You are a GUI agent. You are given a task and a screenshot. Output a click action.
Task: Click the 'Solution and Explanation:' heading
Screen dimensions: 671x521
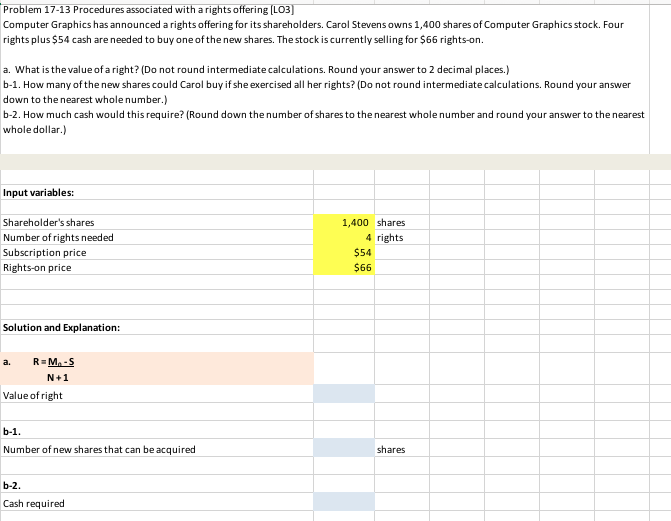coord(62,327)
